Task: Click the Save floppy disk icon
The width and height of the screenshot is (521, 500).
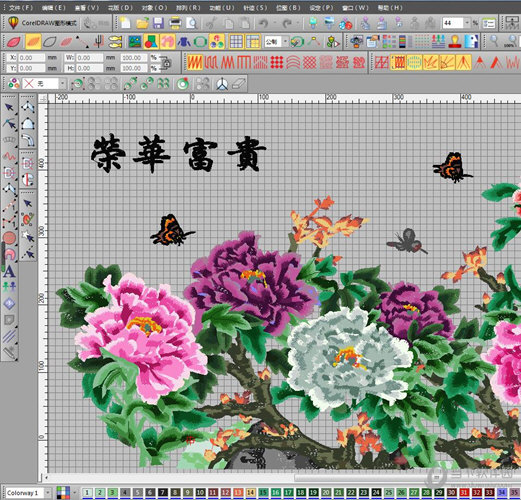Action: (158, 23)
